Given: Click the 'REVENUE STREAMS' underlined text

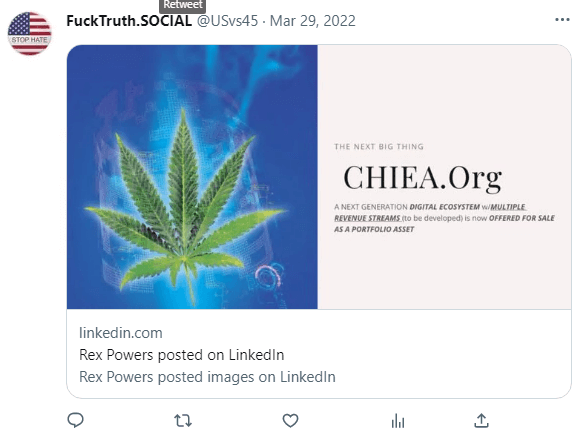Looking at the screenshot, I should coord(367,218).
